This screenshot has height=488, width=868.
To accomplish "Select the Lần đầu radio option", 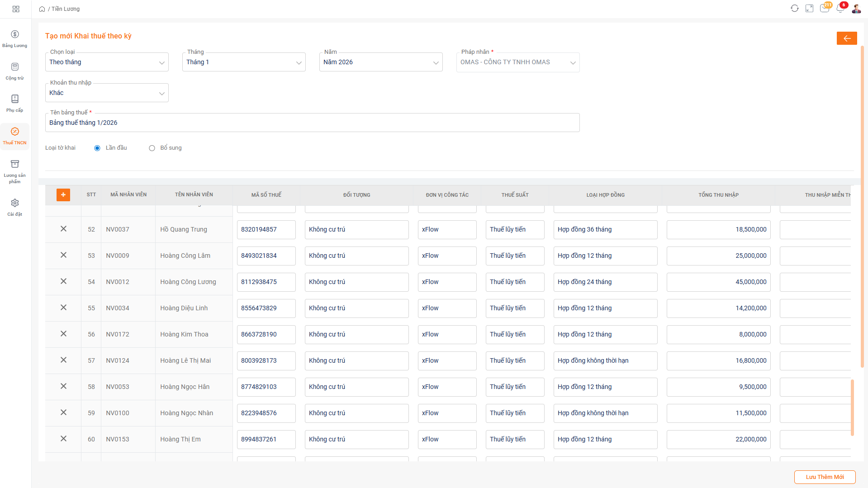I will point(97,148).
